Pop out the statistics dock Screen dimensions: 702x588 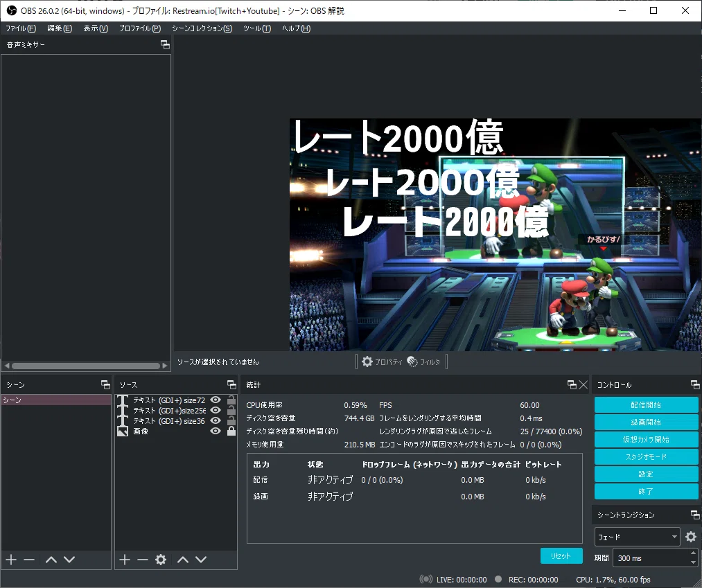572,384
